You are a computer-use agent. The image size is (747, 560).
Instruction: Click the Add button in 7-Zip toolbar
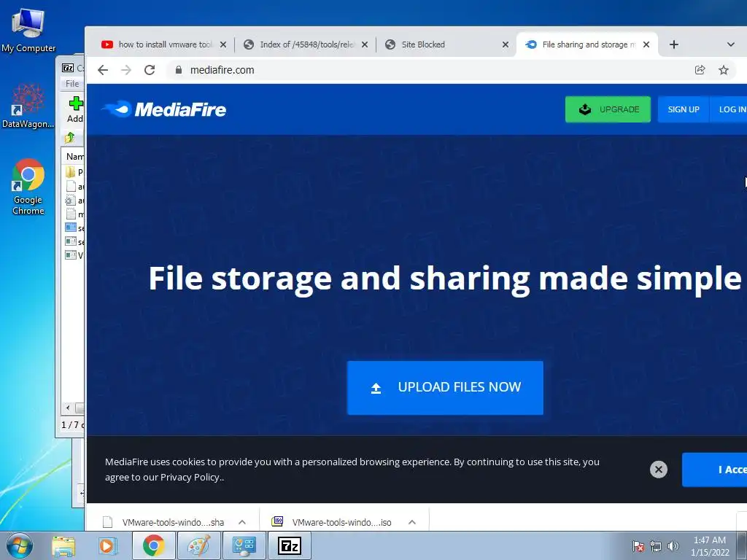[75, 109]
